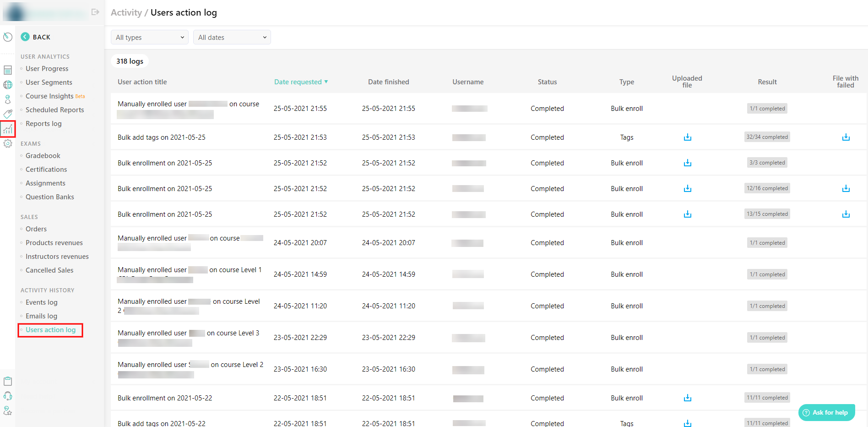Open the users person icon in the sidebar
Image resolution: width=868 pixels, height=427 pixels.
pyautogui.click(x=7, y=99)
